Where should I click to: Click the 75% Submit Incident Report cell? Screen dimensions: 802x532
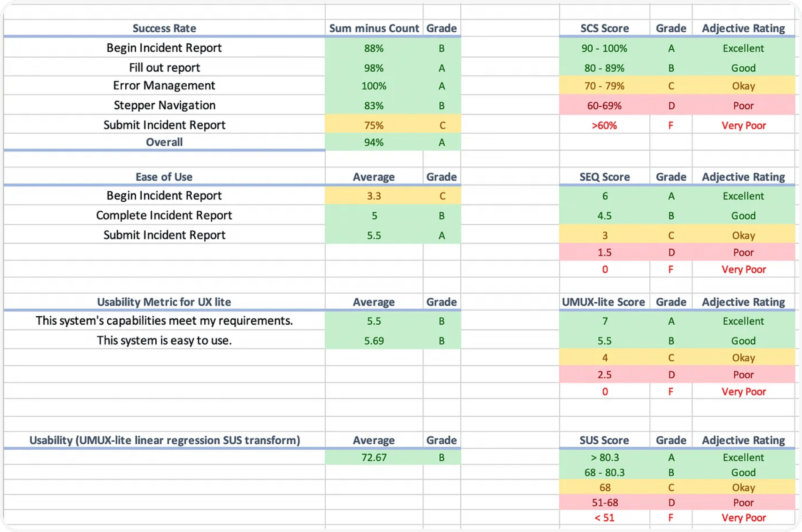[x=373, y=125]
